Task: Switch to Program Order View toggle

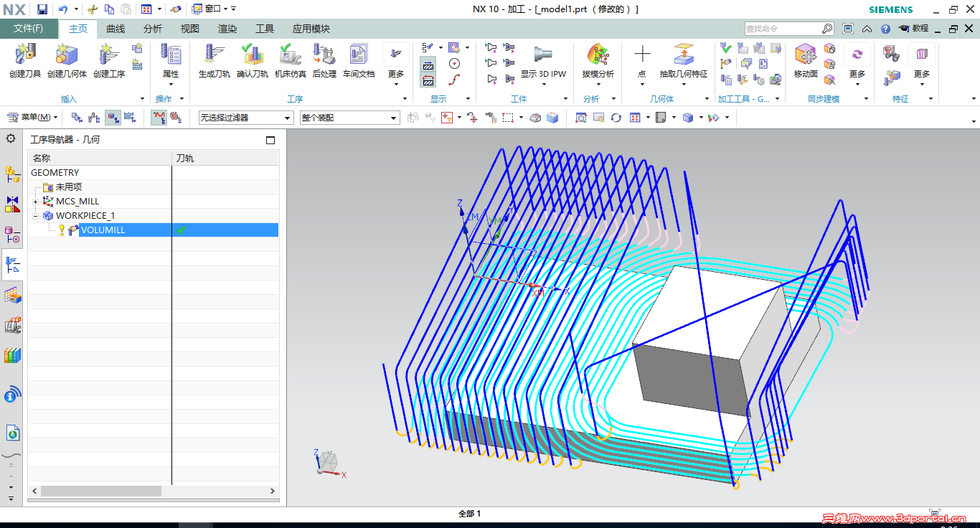Action: pyautogui.click(x=77, y=118)
